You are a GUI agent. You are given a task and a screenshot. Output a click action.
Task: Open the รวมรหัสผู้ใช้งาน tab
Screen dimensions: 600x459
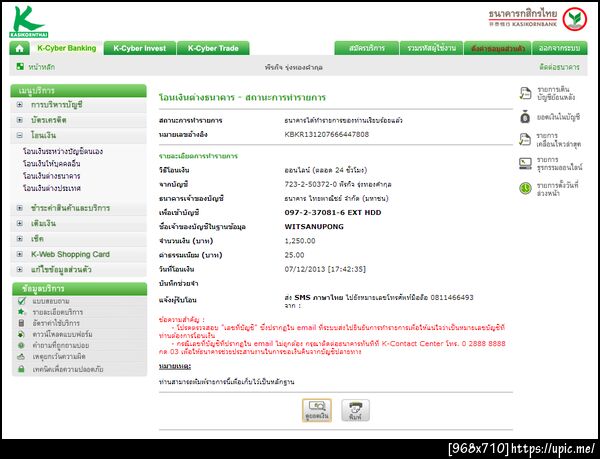point(431,48)
